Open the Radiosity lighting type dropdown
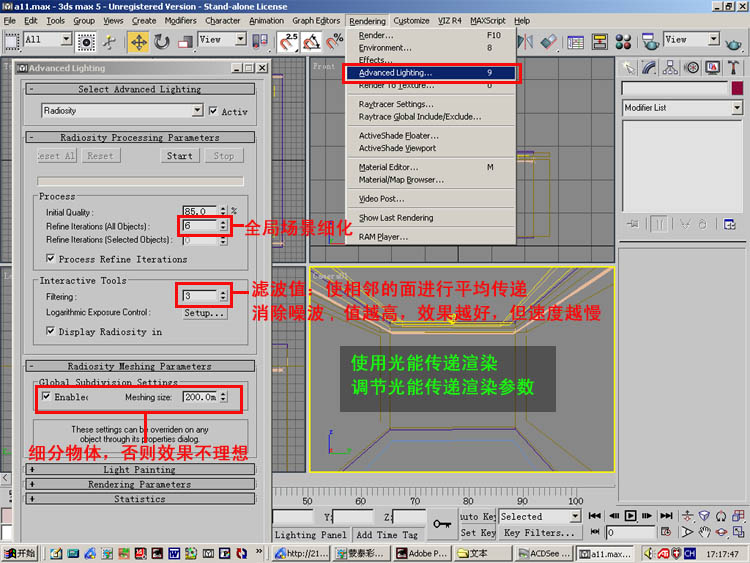The height and width of the screenshot is (563, 750). tap(197, 111)
